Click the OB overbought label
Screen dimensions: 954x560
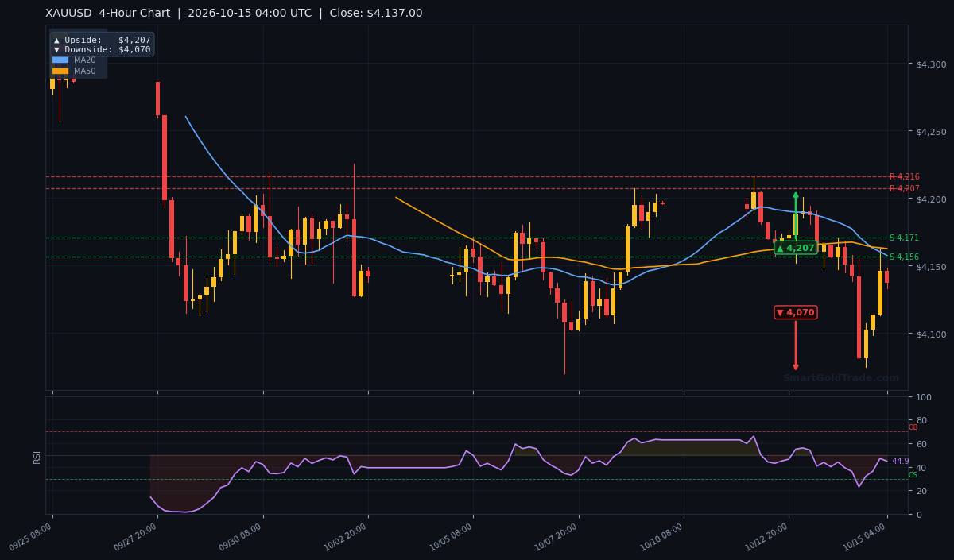click(913, 427)
